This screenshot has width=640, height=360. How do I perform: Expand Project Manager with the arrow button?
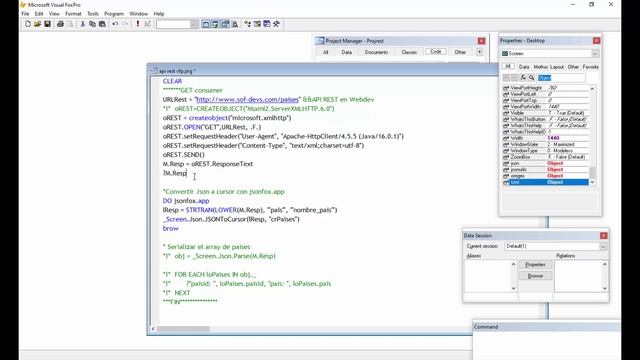[480, 52]
